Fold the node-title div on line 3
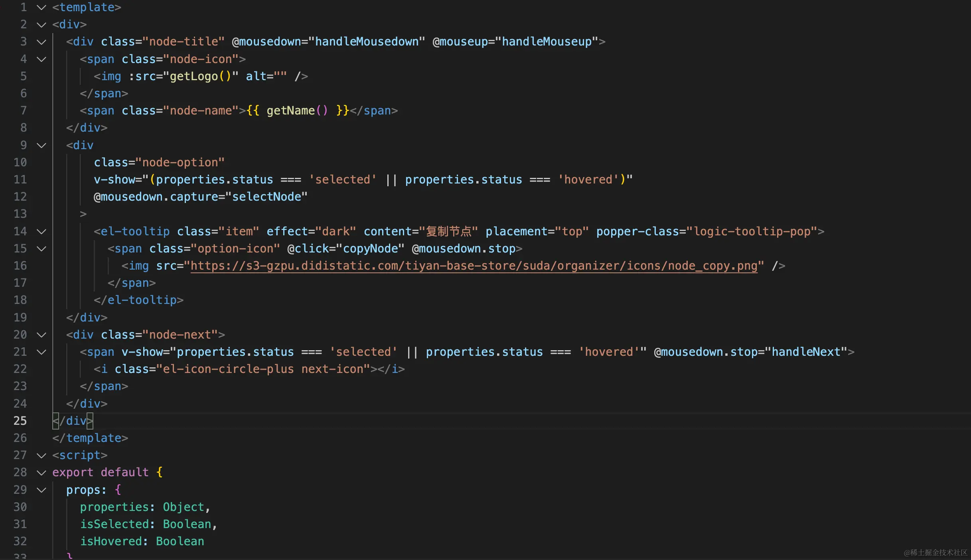971x560 pixels. pos(41,42)
